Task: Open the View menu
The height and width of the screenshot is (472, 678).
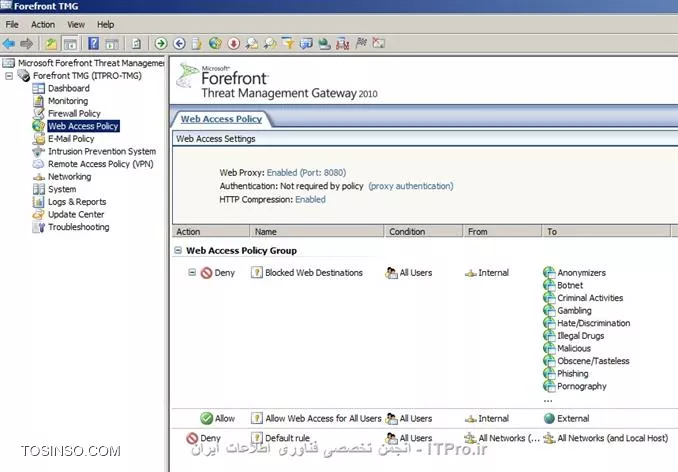Action: pos(76,25)
